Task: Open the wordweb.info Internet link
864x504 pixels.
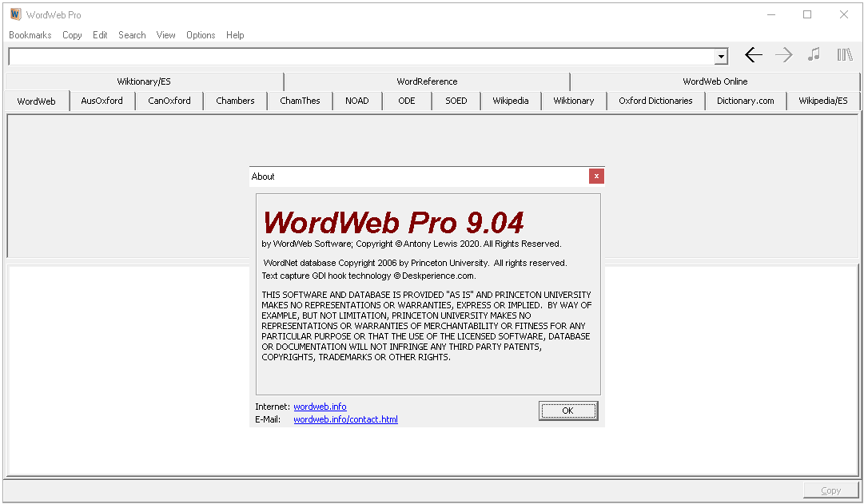Action: 321,407
